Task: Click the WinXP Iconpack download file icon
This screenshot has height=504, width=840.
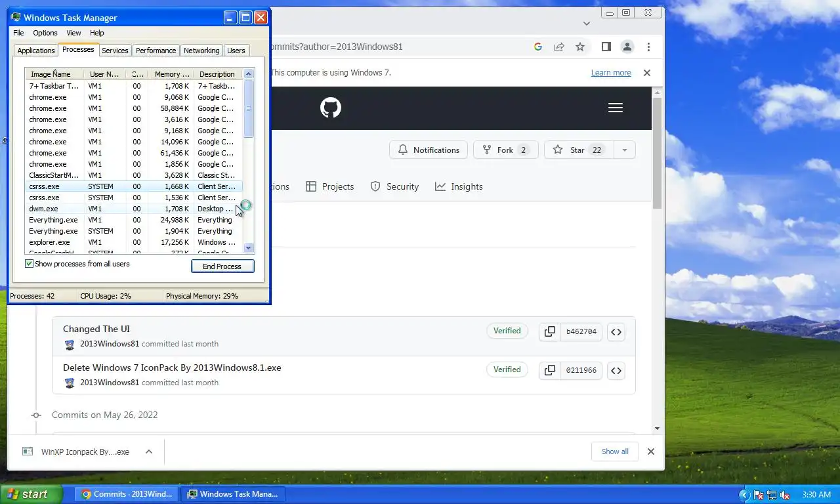Action: pyautogui.click(x=28, y=451)
